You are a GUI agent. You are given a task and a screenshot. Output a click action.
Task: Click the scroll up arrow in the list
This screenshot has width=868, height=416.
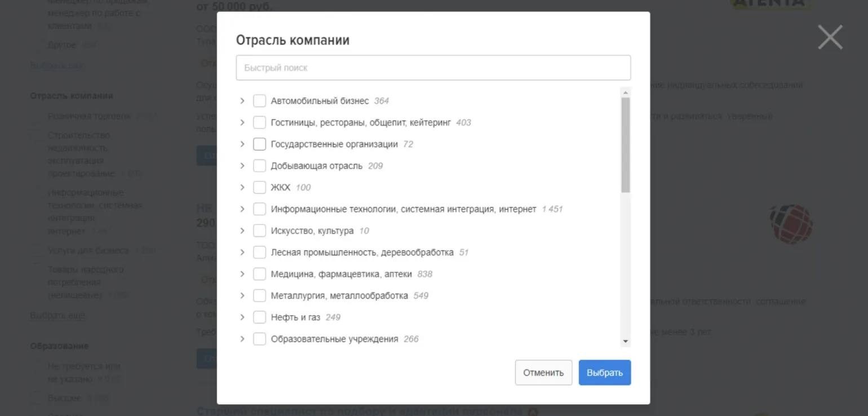(626, 92)
